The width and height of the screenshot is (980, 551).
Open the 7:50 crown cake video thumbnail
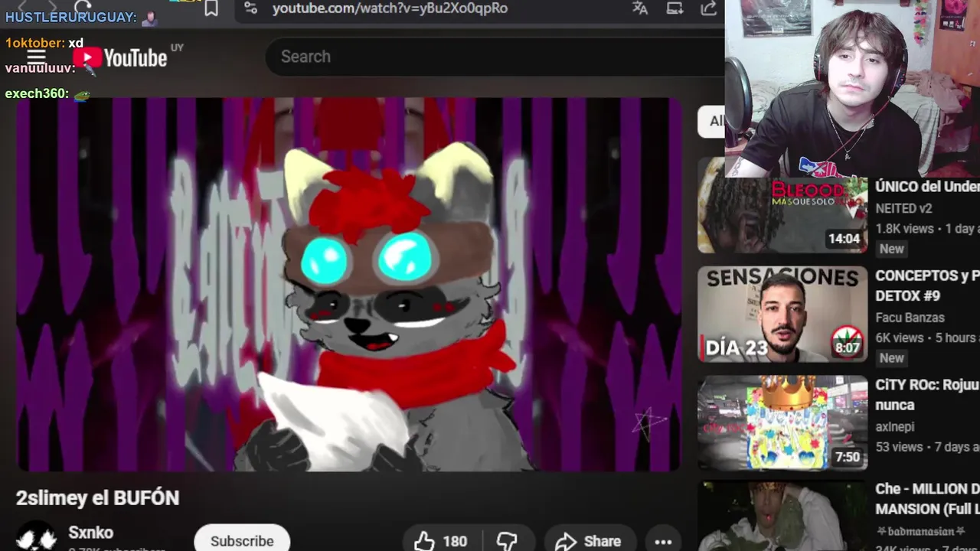click(x=782, y=423)
